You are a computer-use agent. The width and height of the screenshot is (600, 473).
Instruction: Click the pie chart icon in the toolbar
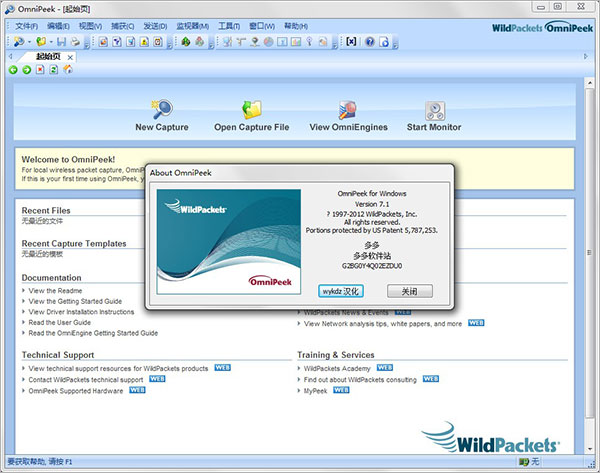click(269, 42)
